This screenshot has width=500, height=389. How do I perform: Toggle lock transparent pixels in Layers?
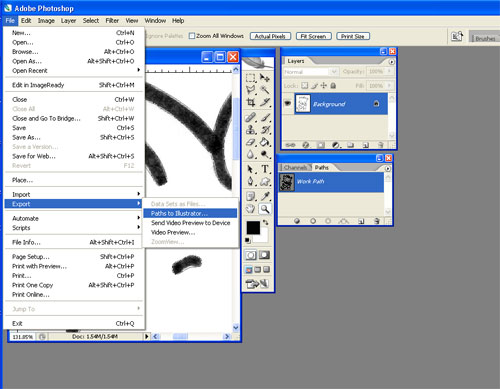pos(304,85)
